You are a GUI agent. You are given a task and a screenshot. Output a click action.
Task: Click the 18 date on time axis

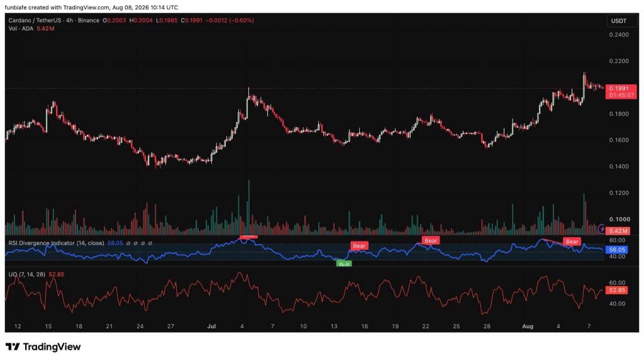pos(79,326)
